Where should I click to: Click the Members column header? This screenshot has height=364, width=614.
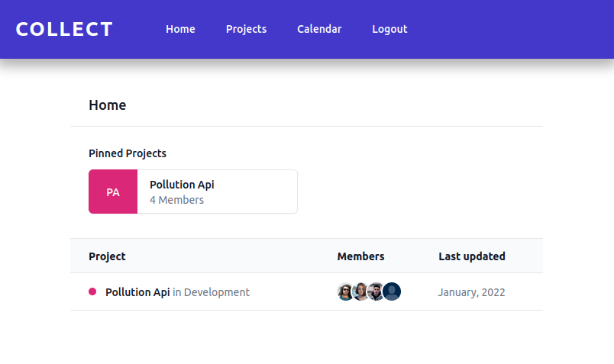[x=360, y=256]
